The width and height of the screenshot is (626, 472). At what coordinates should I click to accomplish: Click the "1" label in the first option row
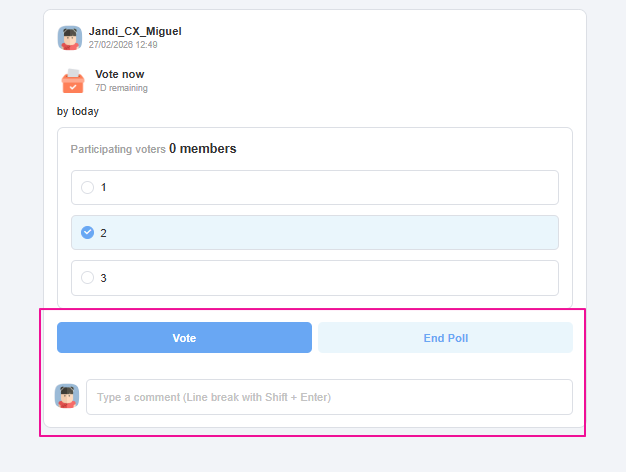pos(104,187)
